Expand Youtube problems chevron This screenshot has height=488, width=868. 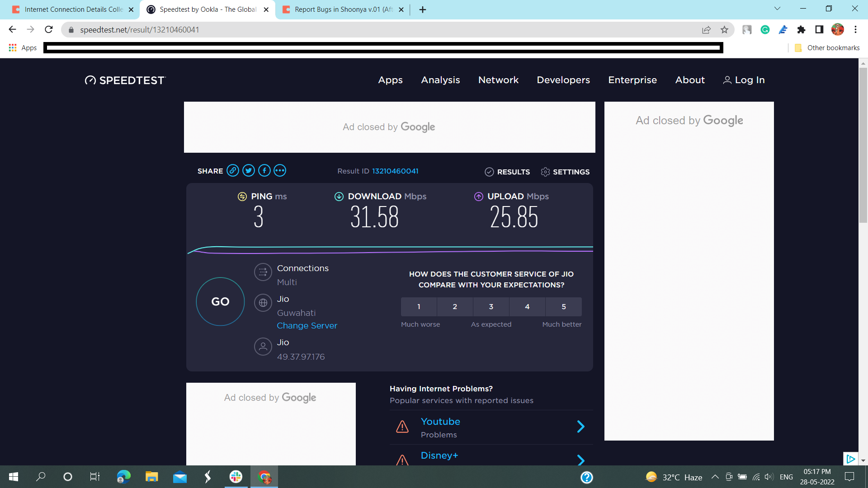[x=581, y=427]
